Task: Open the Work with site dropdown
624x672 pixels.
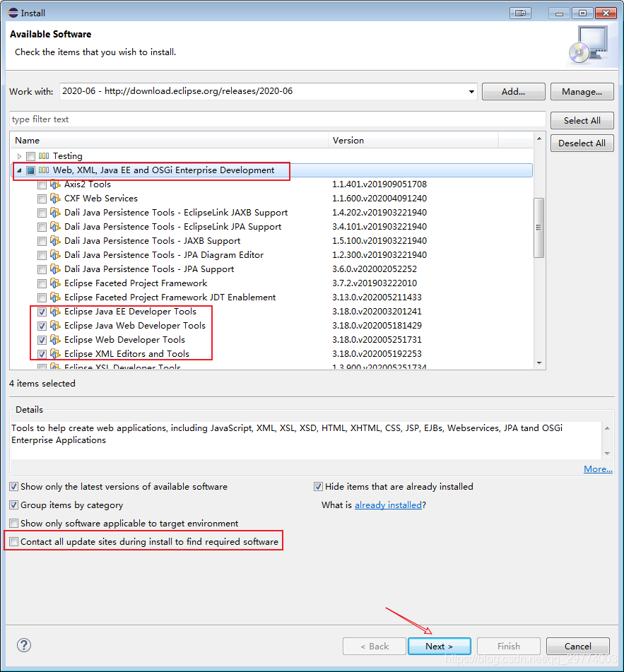Action: (x=471, y=92)
